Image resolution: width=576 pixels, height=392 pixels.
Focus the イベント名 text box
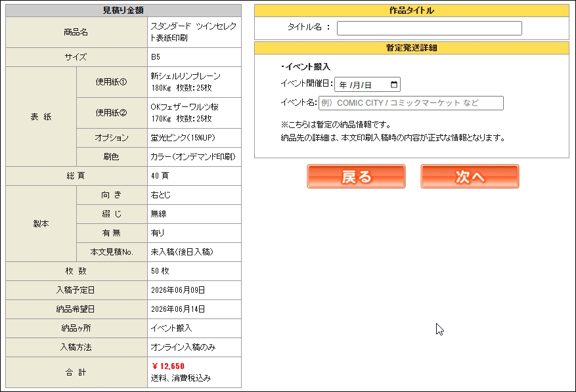pos(410,103)
